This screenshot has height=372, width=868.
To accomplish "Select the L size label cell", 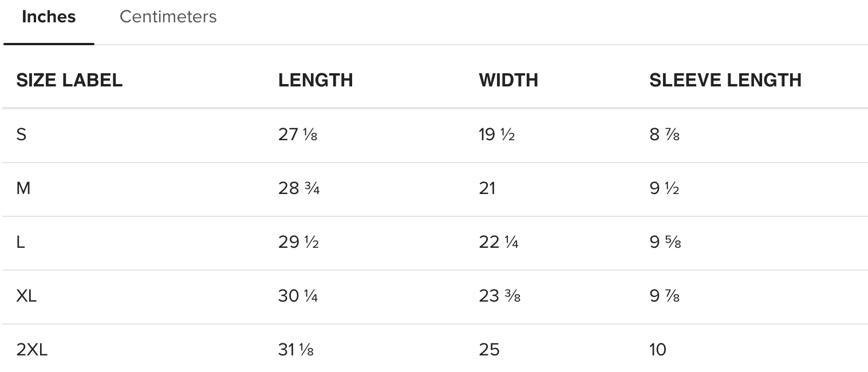I will (21, 242).
